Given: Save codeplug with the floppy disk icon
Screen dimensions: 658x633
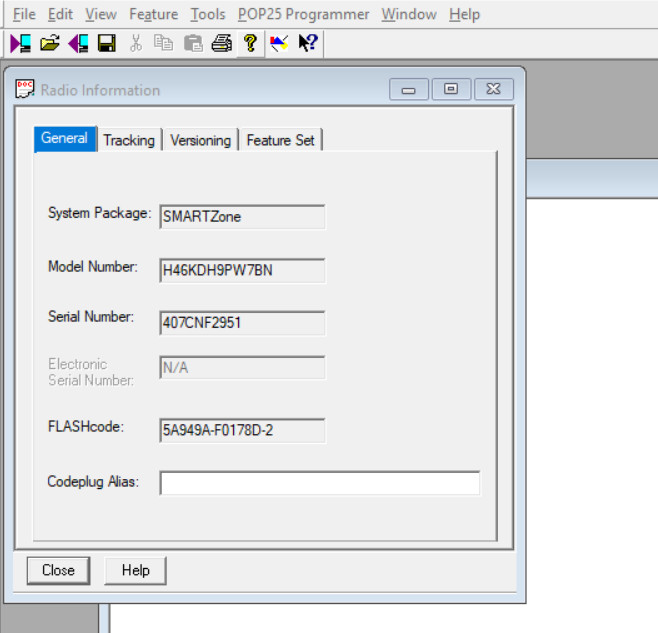Looking at the screenshot, I should tap(107, 43).
